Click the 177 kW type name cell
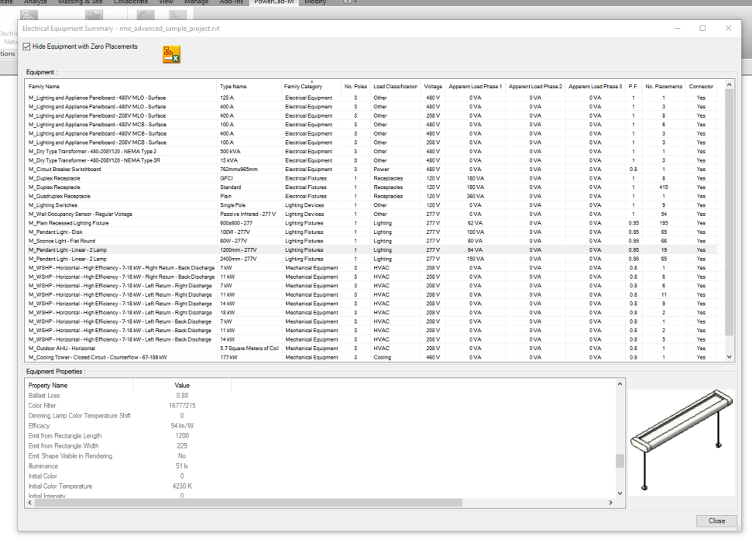The height and width of the screenshot is (560, 752). coord(228,357)
